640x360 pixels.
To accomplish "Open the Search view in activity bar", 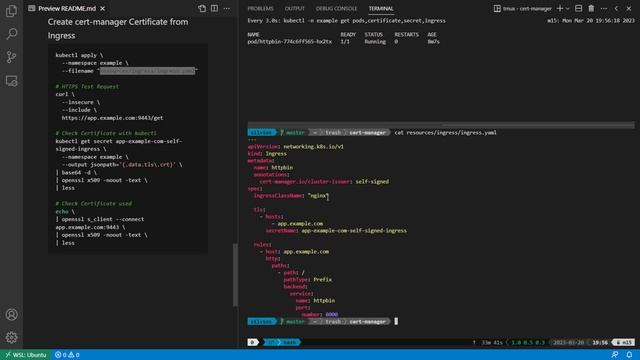I will pyautogui.click(x=11, y=34).
